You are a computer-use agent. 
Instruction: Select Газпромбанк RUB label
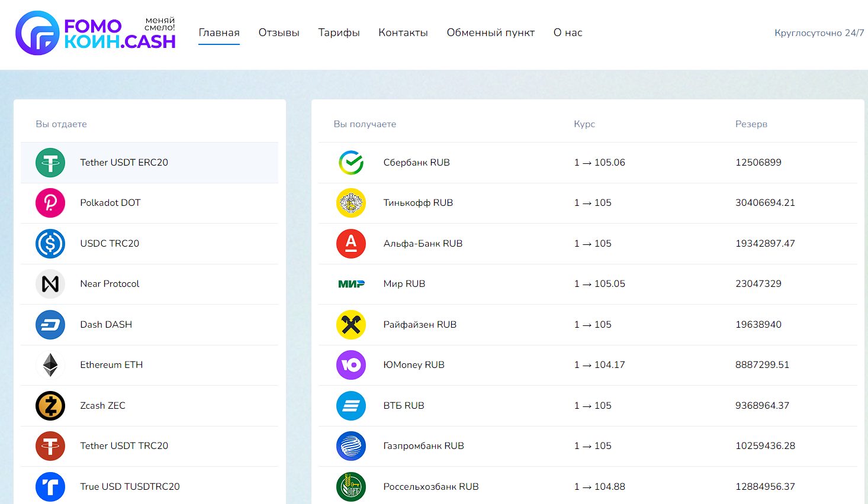pyautogui.click(x=423, y=446)
